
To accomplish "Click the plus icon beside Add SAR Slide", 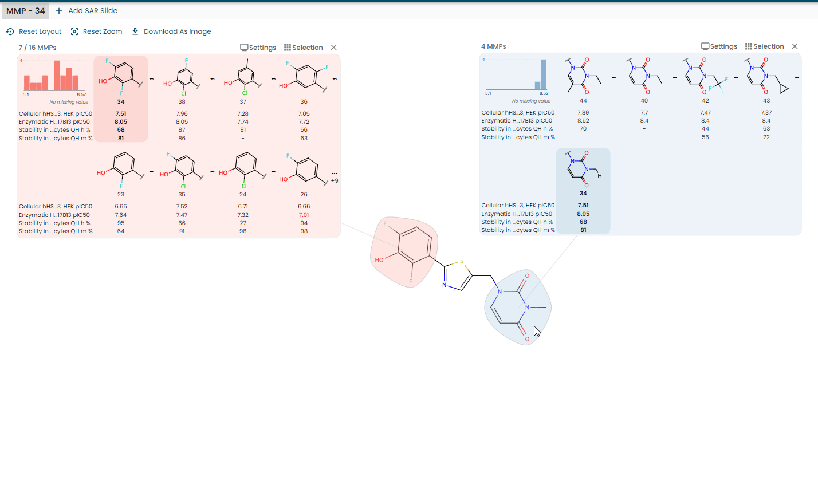I will coord(59,11).
